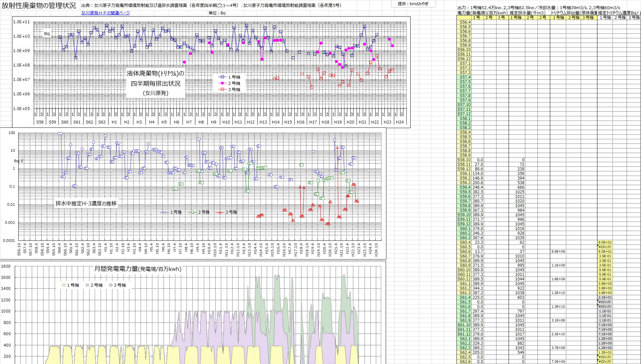Viewport: 641px width, 364px height.
Task: Click the 1号機 legend entry in tritium discharge chart
Action: tap(229, 77)
